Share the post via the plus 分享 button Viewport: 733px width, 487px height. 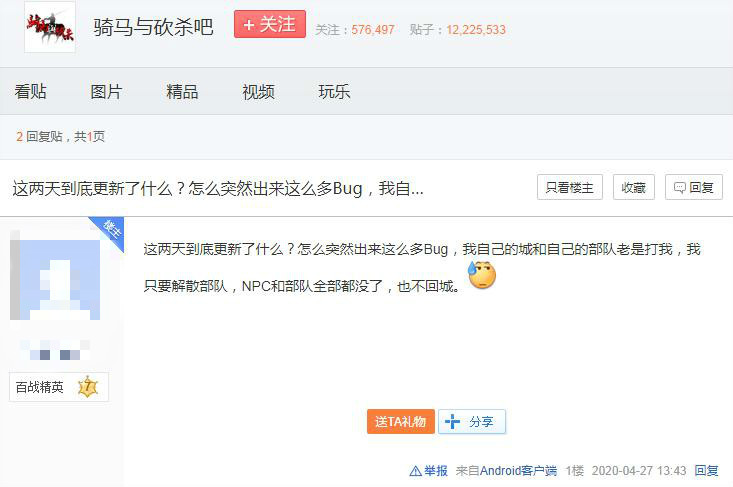pyautogui.click(x=472, y=422)
